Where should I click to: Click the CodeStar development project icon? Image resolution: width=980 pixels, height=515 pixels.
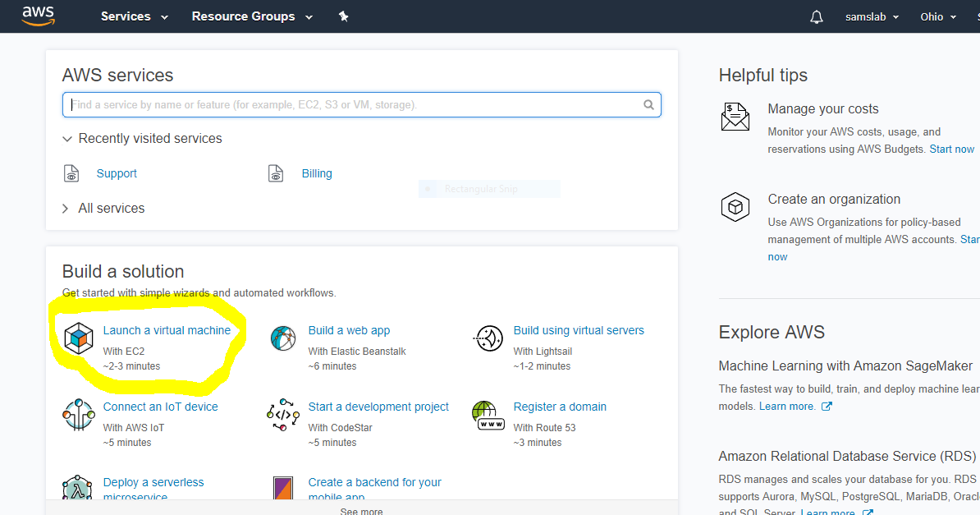tap(283, 414)
